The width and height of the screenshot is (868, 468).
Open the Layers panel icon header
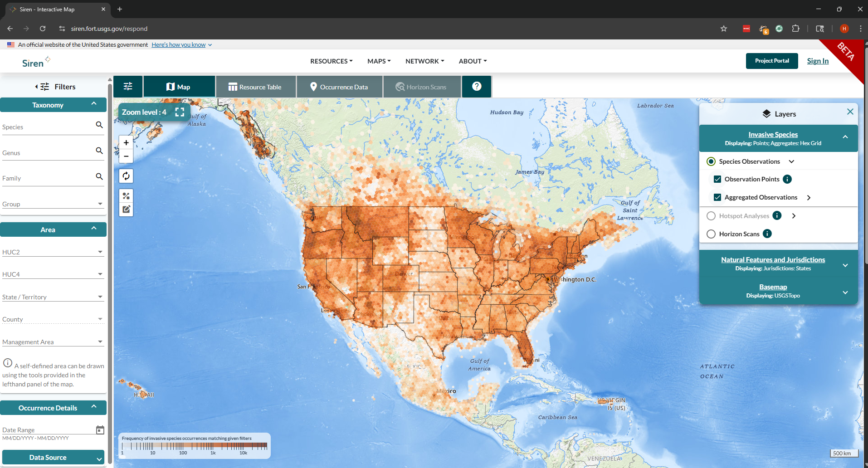(766, 114)
